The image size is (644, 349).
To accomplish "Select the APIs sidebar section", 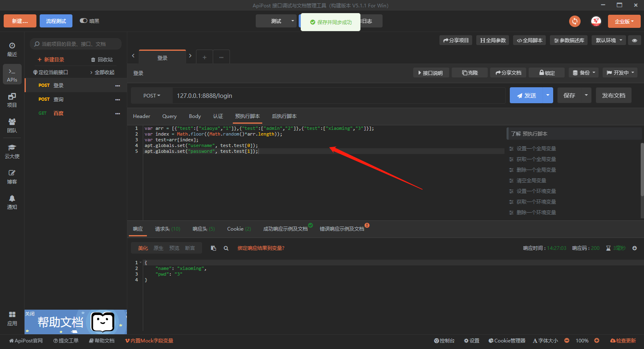I will [x=12, y=75].
